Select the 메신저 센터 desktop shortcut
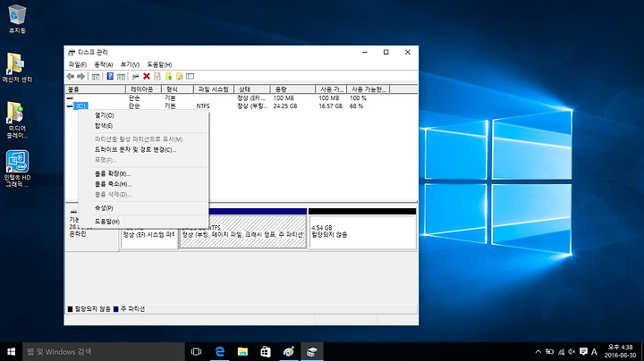The height and width of the screenshot is (361, 644). pos(17,68)
